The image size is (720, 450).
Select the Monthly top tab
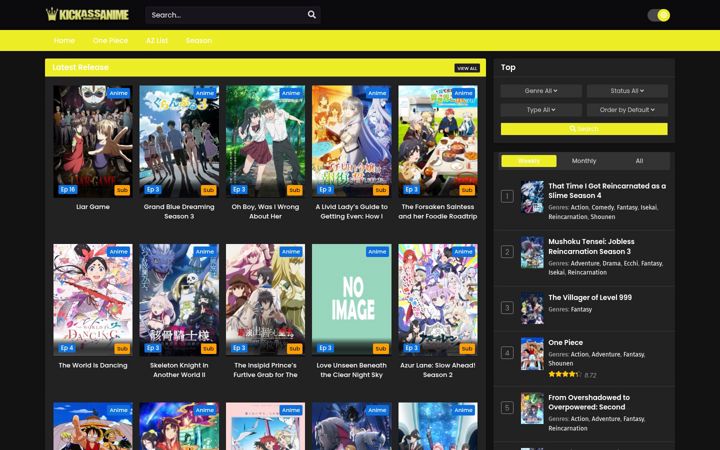coord(584,161)
